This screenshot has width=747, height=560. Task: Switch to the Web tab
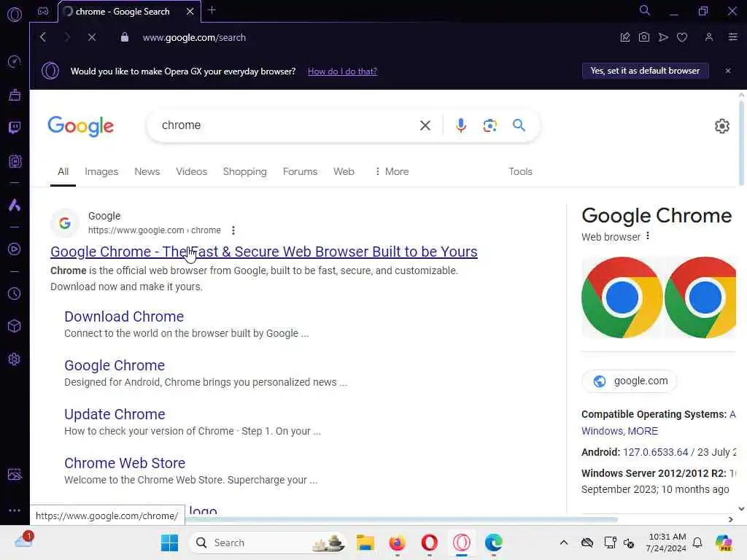[344, 171]
